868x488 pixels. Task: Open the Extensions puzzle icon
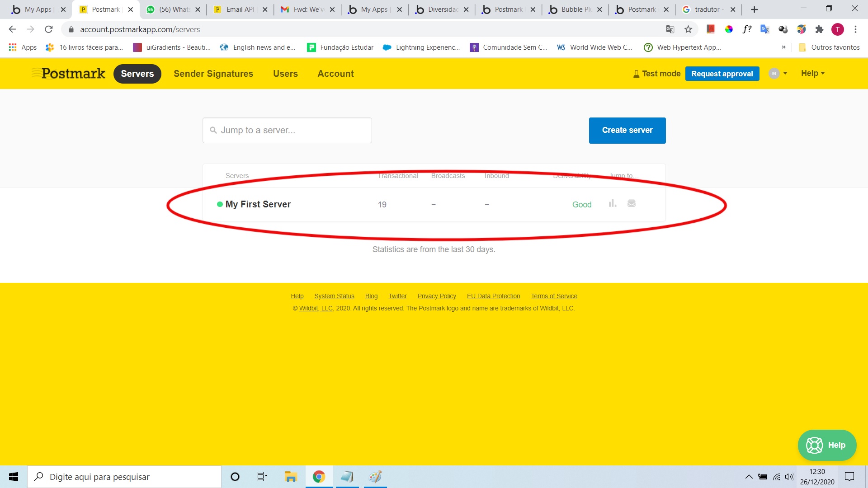point(819,29)
